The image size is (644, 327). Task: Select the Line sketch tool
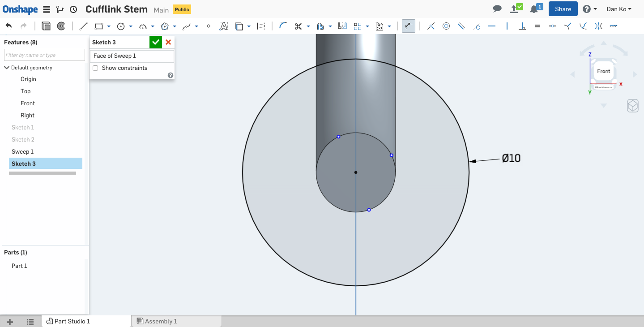(x=83, y=26)
